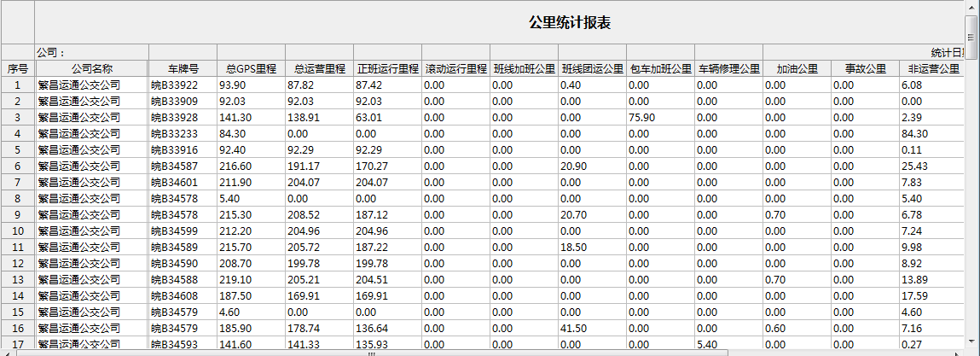Click the vertical scrollbar down arrow

click(x=972, y=340)
